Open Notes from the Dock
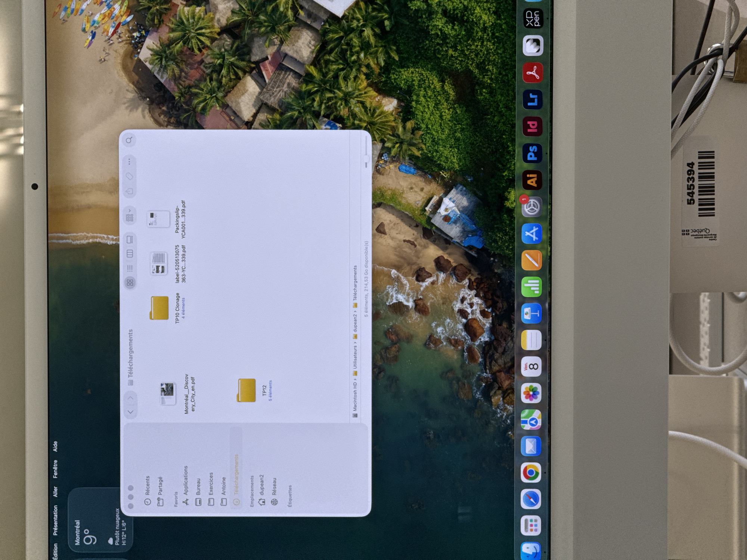Viewport: 747px width, 560px height. (x=531, y=340)
